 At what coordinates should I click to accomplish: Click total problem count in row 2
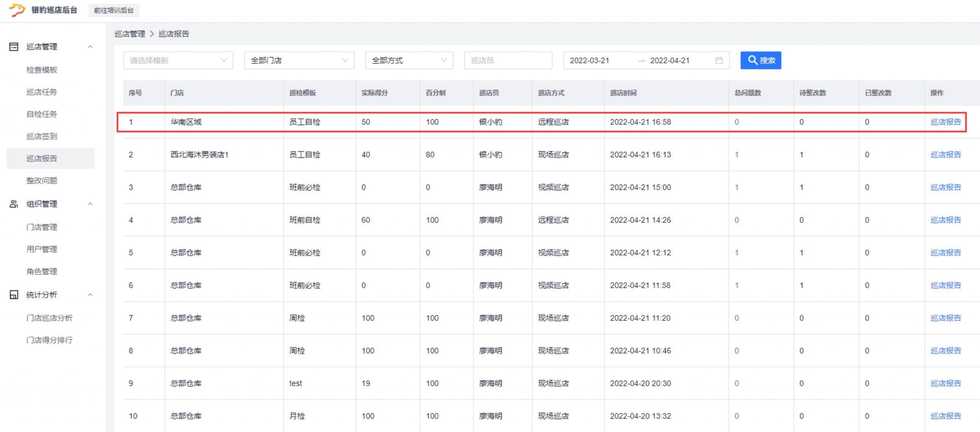coord(737,155)
